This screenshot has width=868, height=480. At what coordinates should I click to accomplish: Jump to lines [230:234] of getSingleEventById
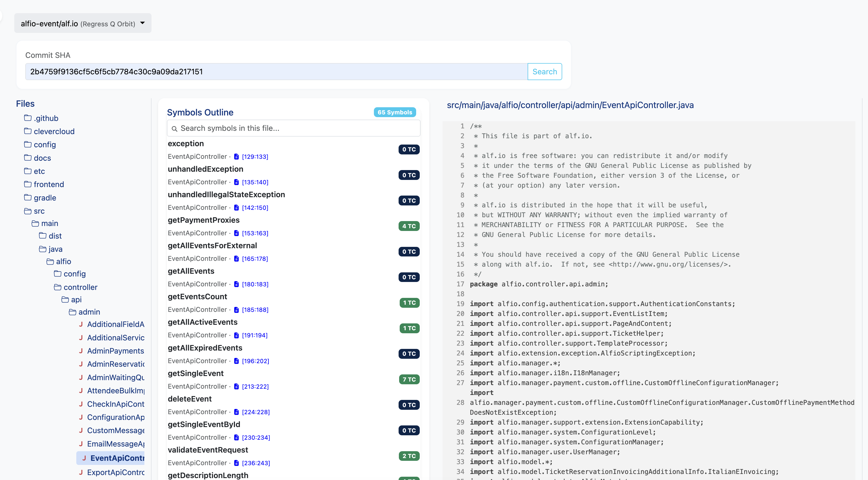(256, 437)
